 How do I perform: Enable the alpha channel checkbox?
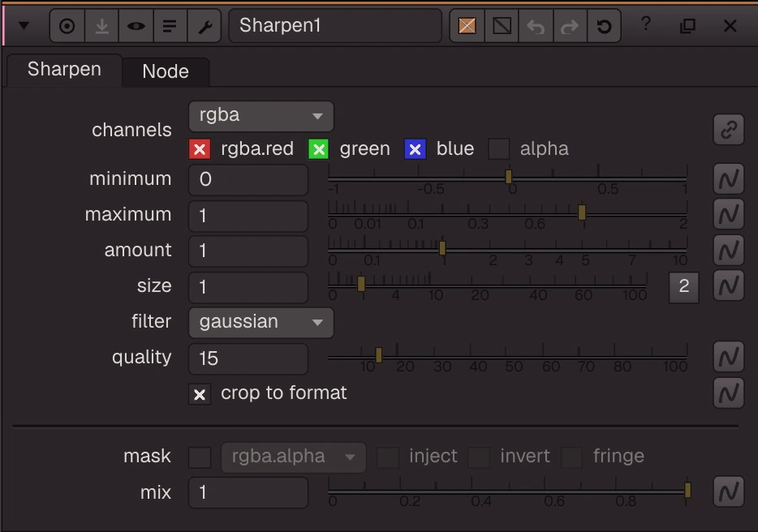coord(499,149)
